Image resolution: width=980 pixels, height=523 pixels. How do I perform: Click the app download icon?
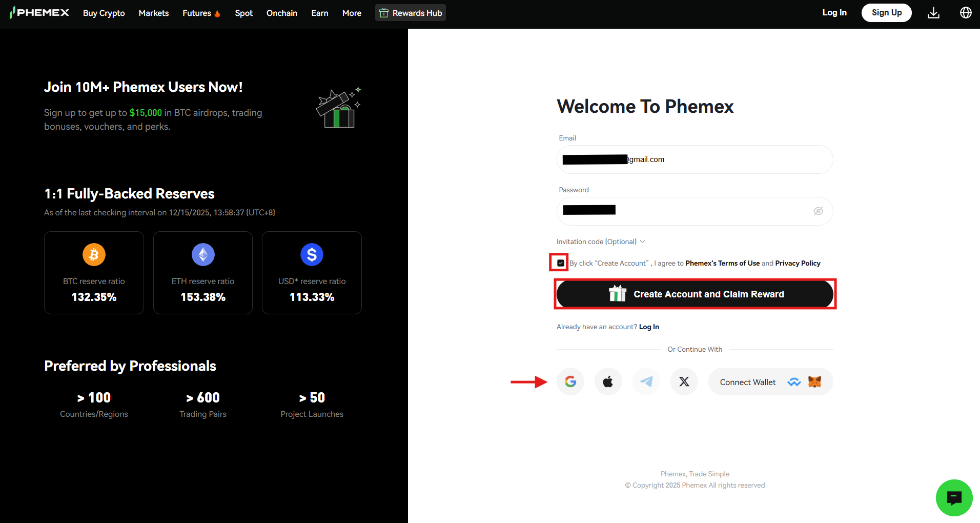933,12
